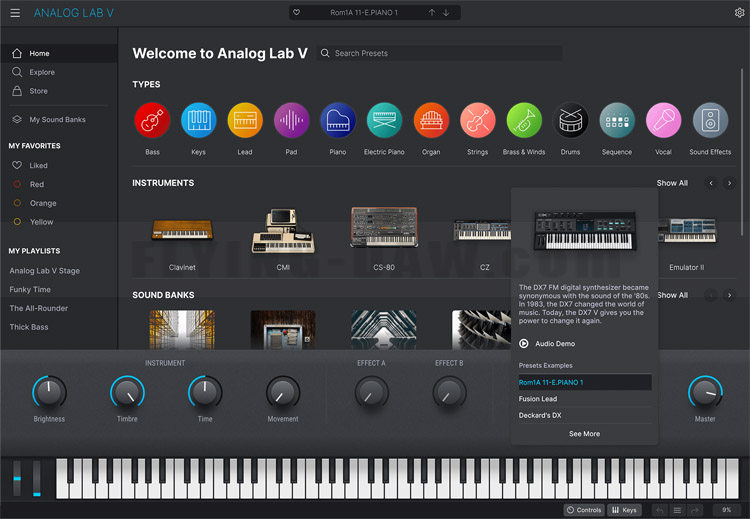The image size is (750, 519).
Task: Select the Sequence type icon
Action: pyautogui.click(x=617, y=120)
